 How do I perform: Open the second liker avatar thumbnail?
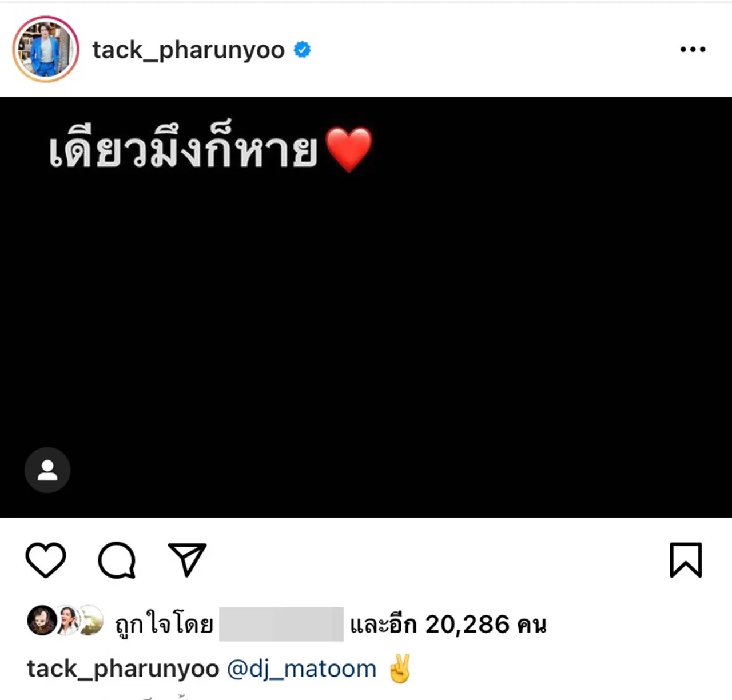point(67,621)
